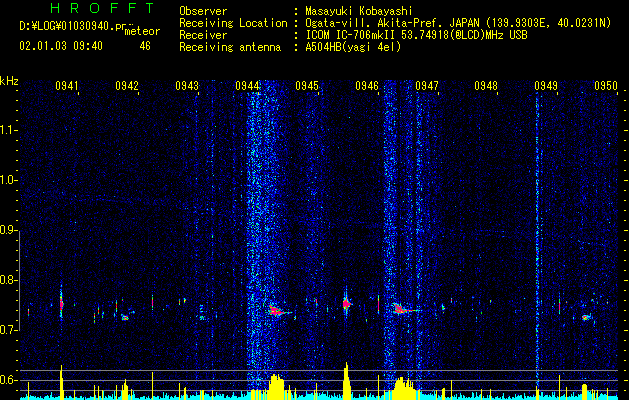The height and width of the screenshot is (400, 629).
Task: Click the tallest yellow power spike near 0945
Action: (x=347, y=381)
